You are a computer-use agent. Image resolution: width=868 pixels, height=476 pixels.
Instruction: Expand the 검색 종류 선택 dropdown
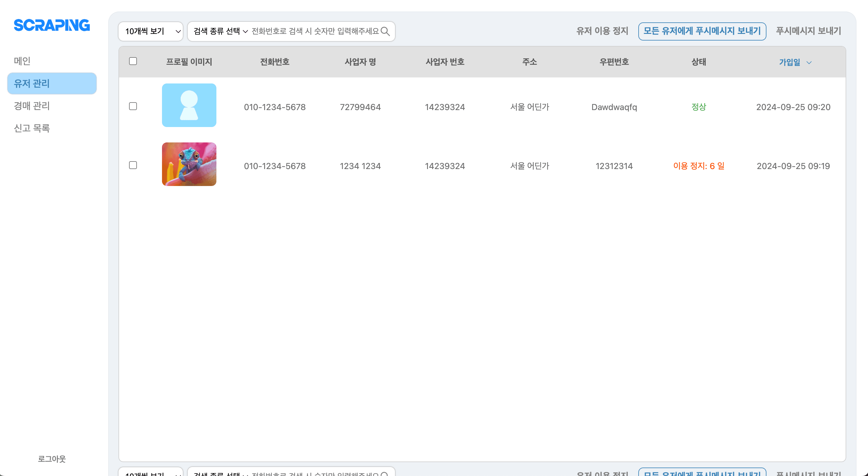(x=221, y=31)
